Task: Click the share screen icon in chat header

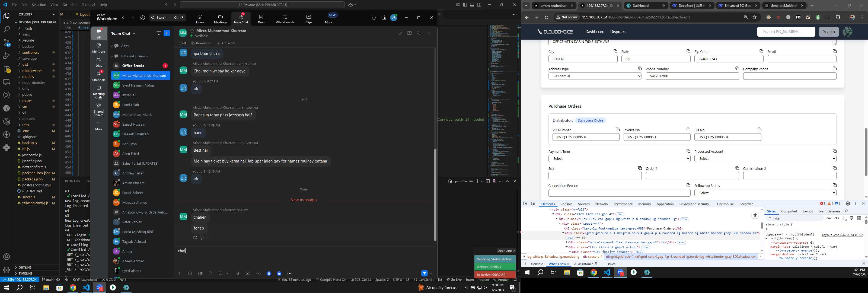Action: [x=409, y=33]
